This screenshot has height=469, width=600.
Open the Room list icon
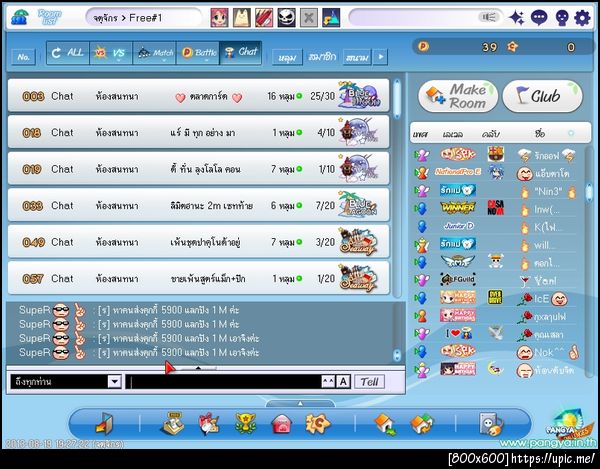click(49, 17)
